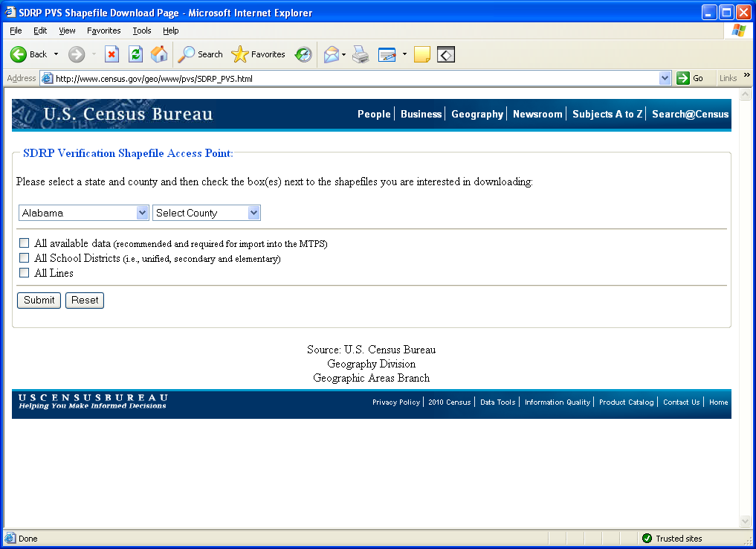Open Favorites star toolbar button
This screenshot has width=756, height=549.
click(x=258, y=54)
